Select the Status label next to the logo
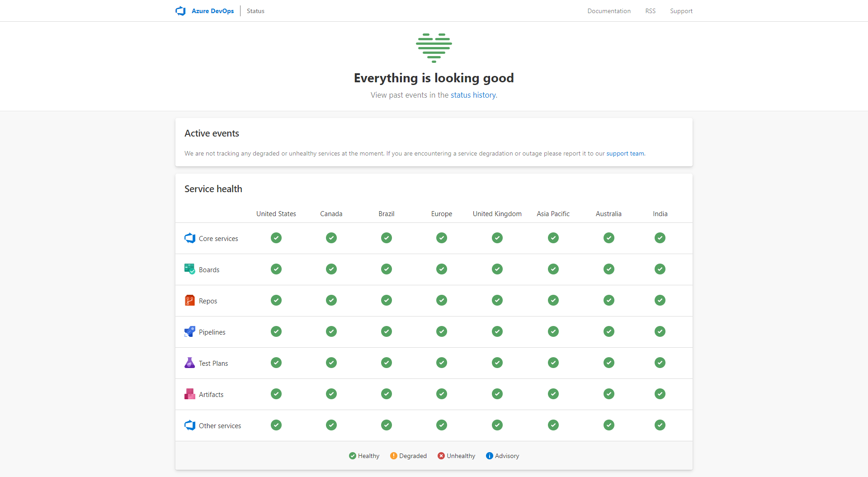The height and width of the screenshot is (477, 868). tap(255, 11)
